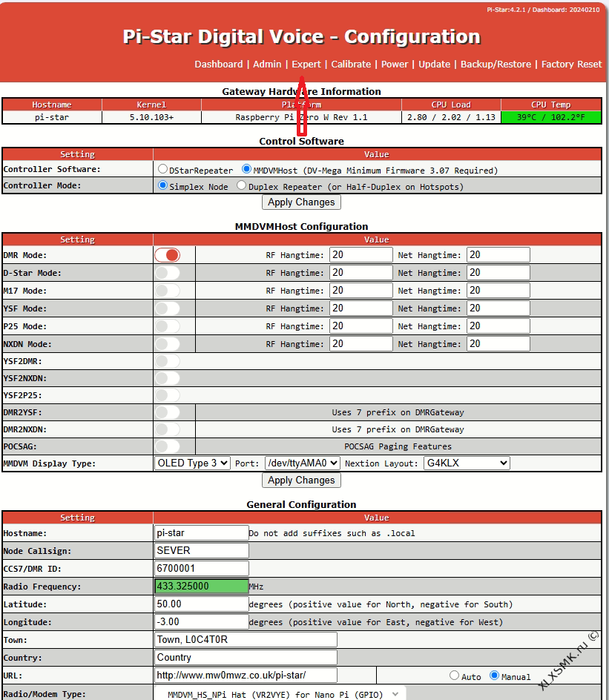Edit M17 Net Hangtime field
This screenshot has height=700, width=609.
(498, 291)
